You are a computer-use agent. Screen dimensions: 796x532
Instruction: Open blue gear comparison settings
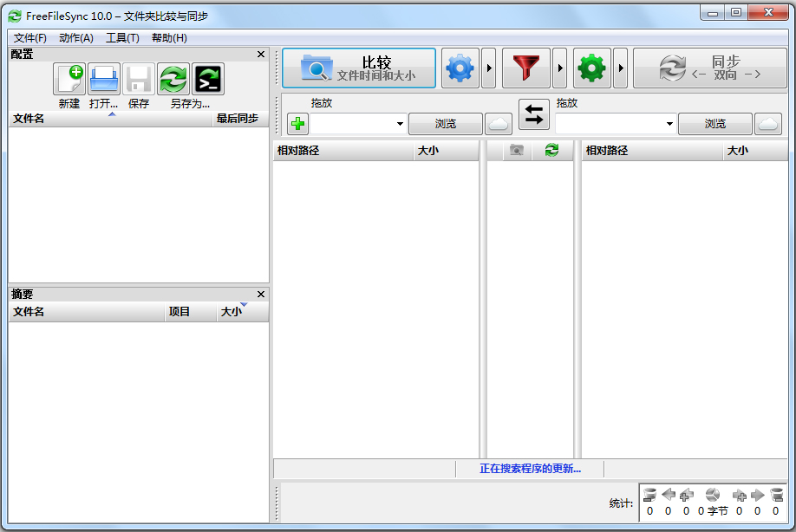point(460,68)
